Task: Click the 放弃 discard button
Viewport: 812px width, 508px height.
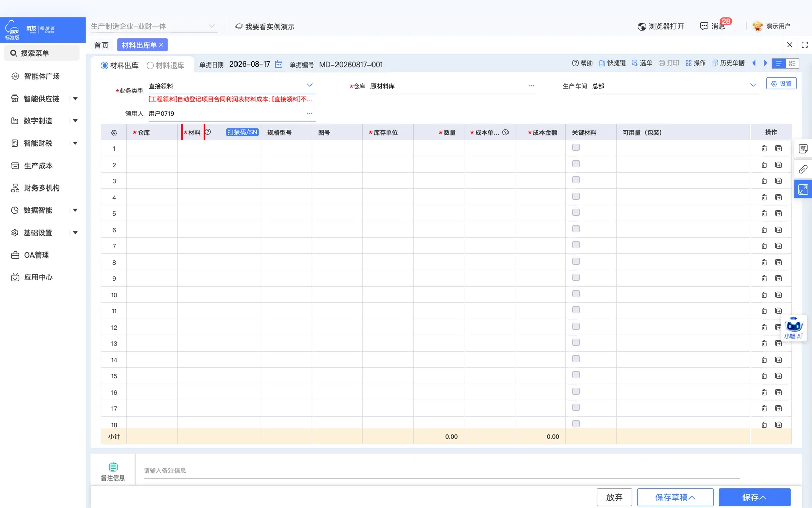Action: coord(614,497)
